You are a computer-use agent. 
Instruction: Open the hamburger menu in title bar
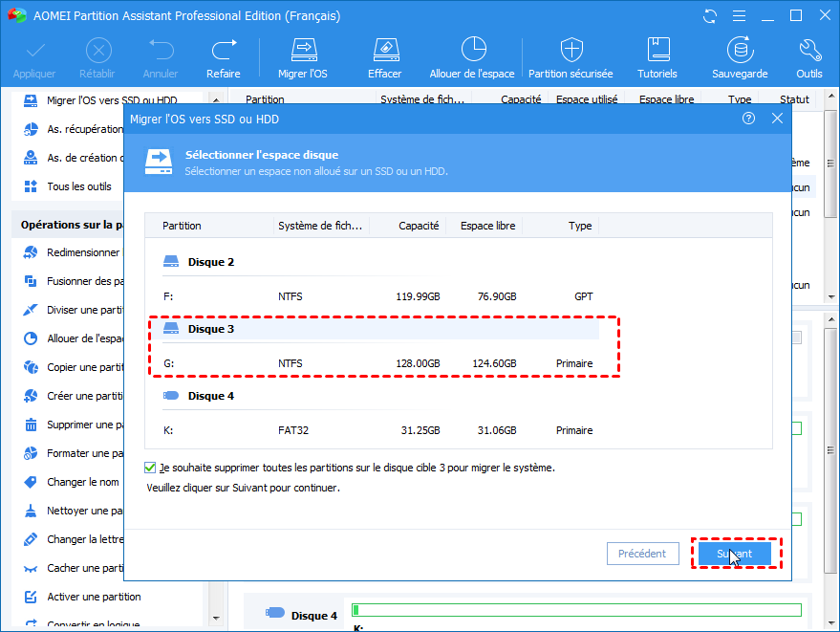pyautogui.click(x=740, y=16)
